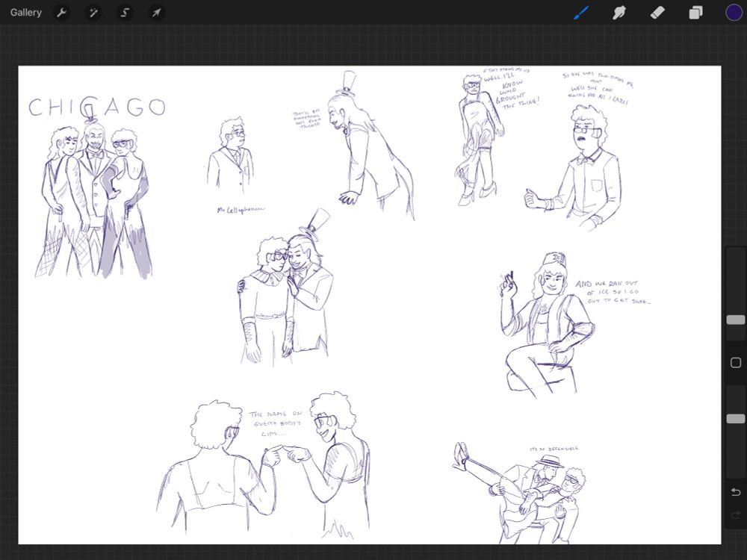Tap 'And we ran out of ice' caption
Screen dimensions: 747x560
(613, 292)
